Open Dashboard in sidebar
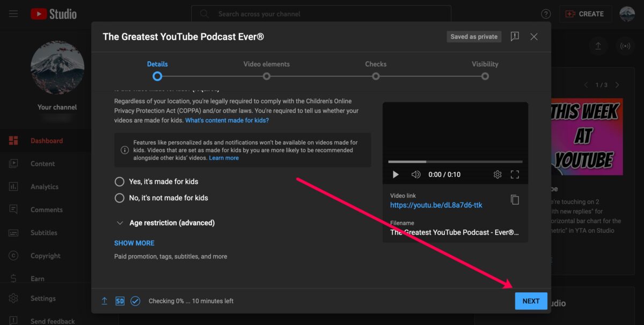The width and height of the screenshot is (644, 325). click(46, 141)
